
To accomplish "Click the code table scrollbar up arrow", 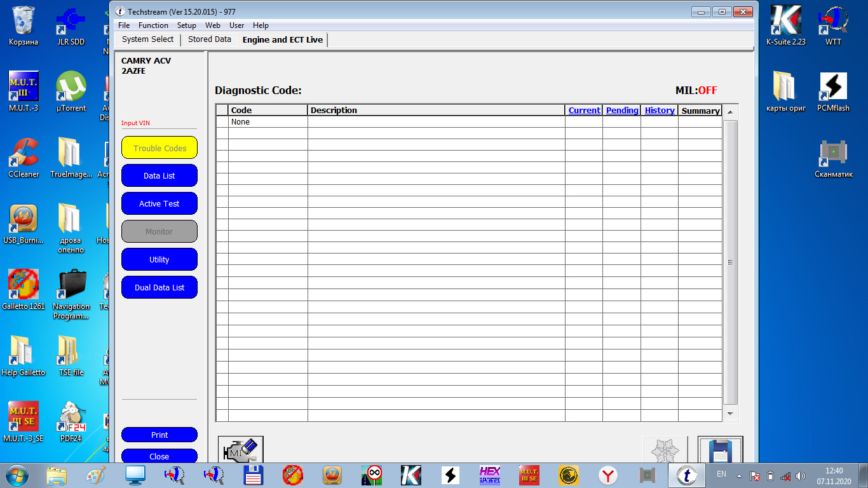I will (x=730, y=112).
